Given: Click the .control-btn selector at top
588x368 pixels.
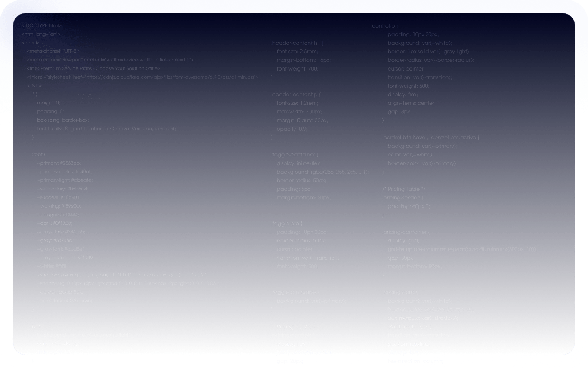Looking at the screenshot, I should (387, 26).
